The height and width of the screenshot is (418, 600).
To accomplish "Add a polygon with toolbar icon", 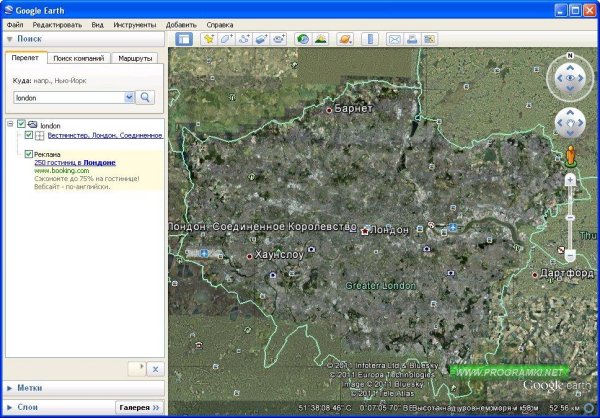I will (x=226, y=39).
